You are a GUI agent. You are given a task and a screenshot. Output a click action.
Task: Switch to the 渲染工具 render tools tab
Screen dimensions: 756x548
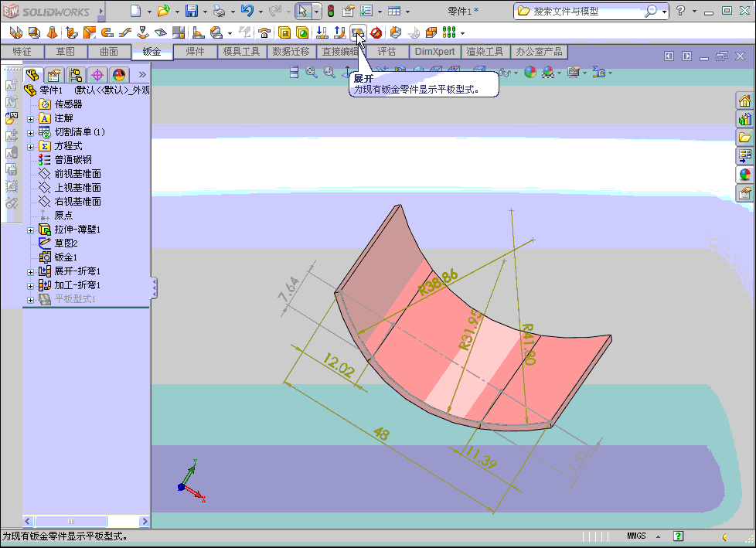pos(485,52)
